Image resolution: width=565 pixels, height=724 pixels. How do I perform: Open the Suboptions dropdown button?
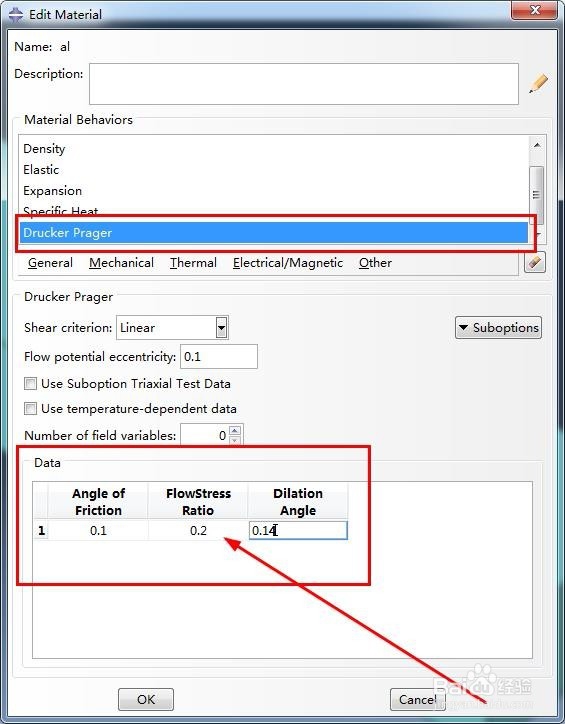[498, 328]
